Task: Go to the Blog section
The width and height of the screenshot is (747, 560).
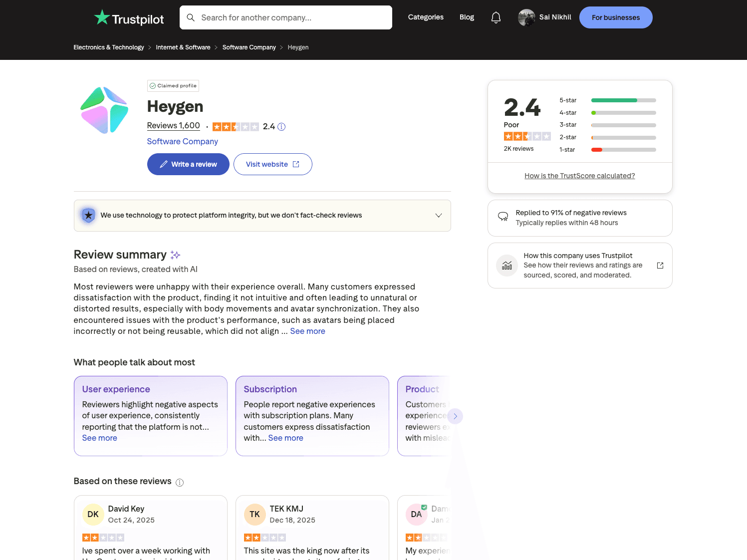Action: point(467,17)
